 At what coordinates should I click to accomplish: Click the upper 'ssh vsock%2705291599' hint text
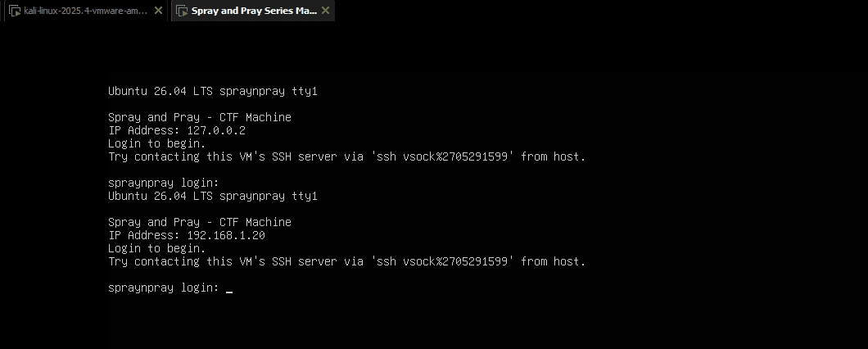click(441, 156)
